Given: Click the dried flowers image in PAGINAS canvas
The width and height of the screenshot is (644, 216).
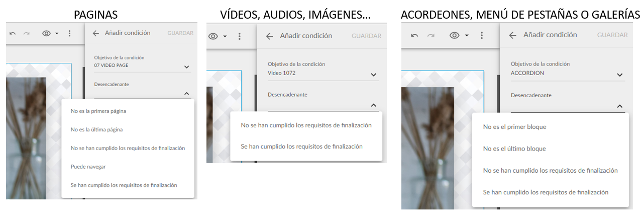Looking at the screenshot, I should (26, 138).
